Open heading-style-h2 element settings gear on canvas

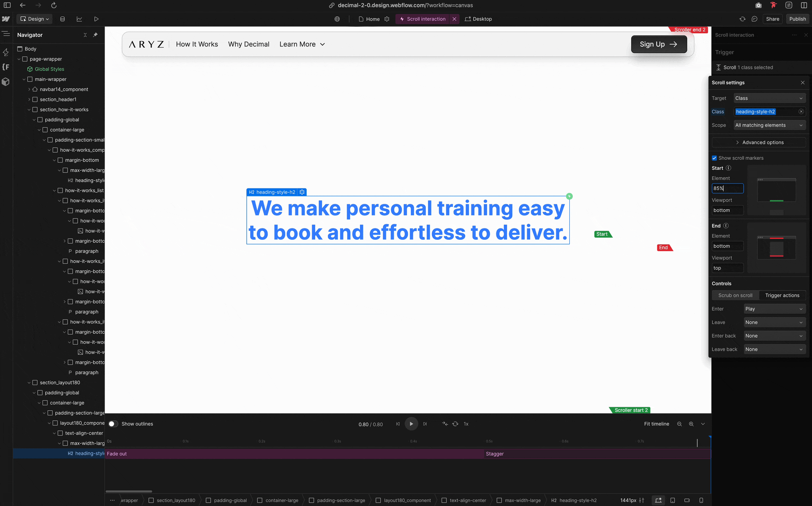(x=302, y=192)
